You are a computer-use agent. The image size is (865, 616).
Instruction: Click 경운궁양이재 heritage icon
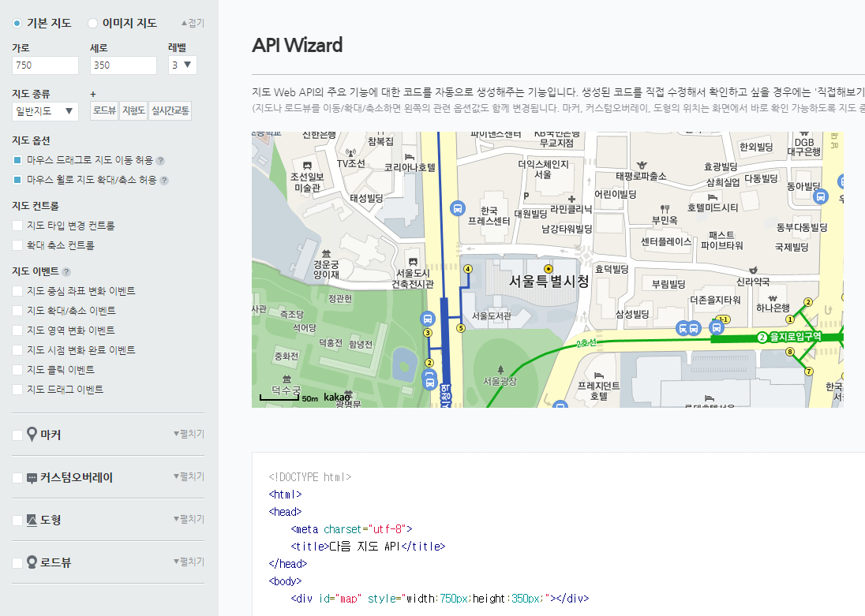click(327, 254)
